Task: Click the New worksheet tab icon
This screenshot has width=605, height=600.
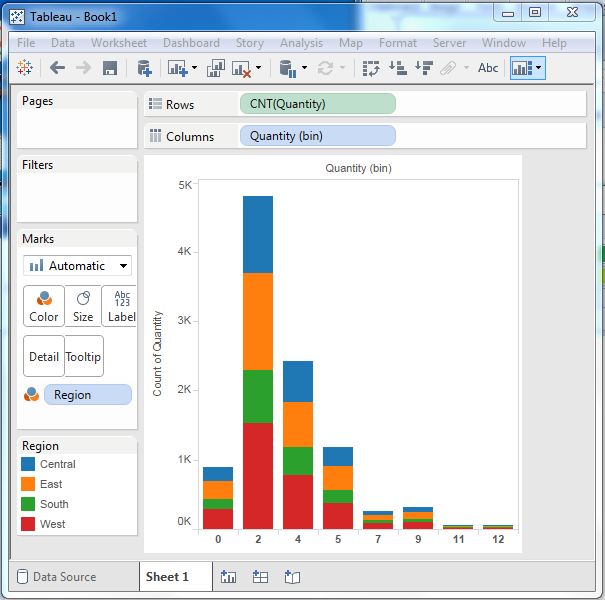Action: (x=228, y=577)
